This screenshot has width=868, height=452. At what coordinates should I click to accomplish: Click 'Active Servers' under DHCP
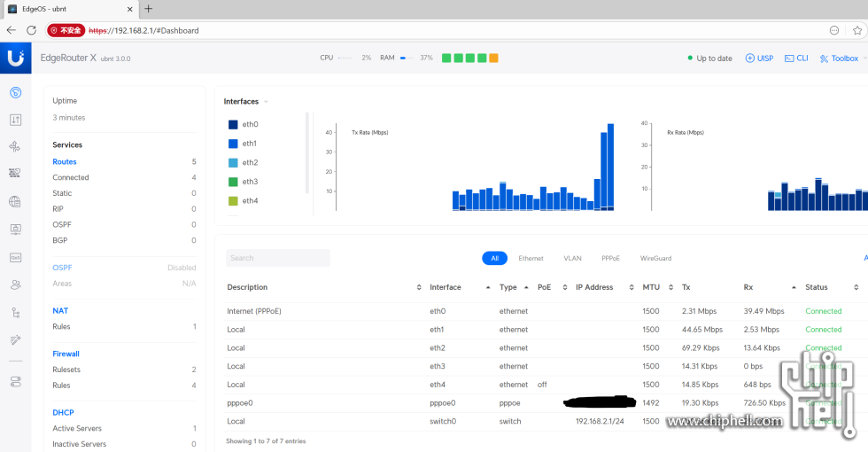click(x=77, y=429)
